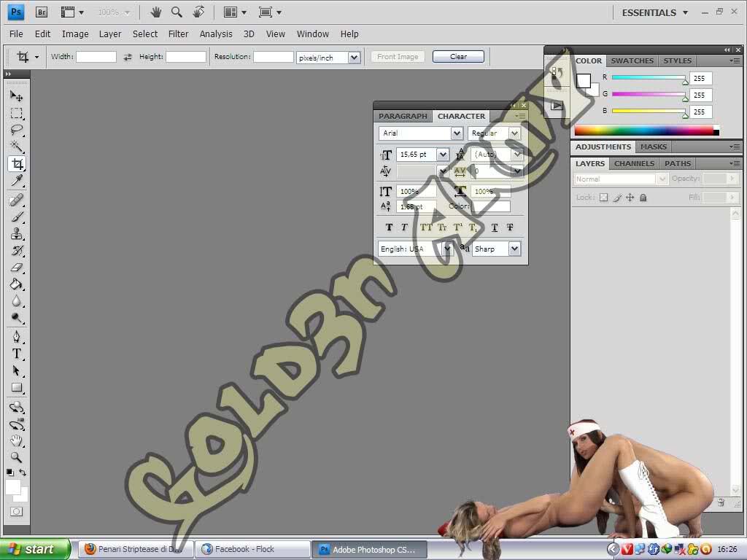
Task: Toggle lock all in Layers panel
Action: coord(643,198)
